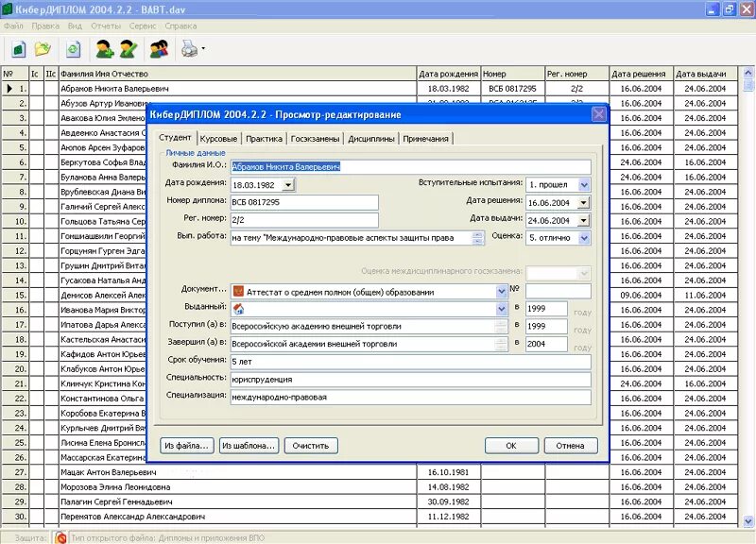This screenshot has width=756, height=544.
Task: Open the Вид menu
Action: pyautogui.click(x=75, y=26)
